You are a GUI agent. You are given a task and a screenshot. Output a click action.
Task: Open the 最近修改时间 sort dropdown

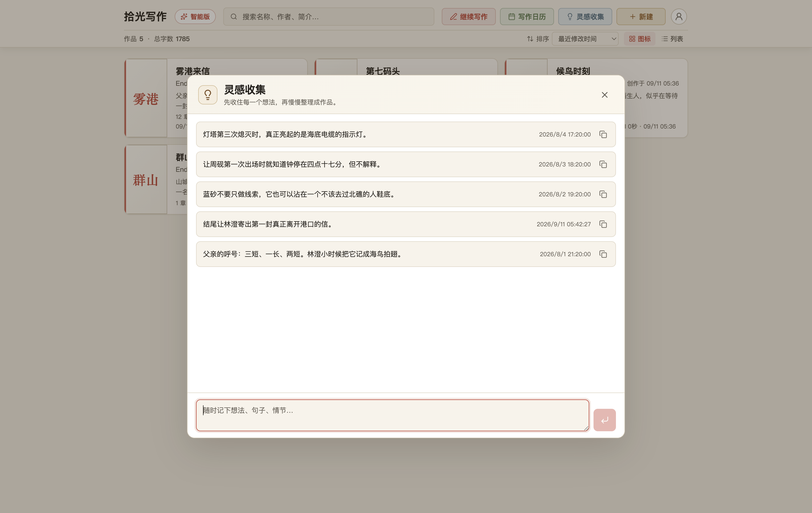(x=585, y=39)
